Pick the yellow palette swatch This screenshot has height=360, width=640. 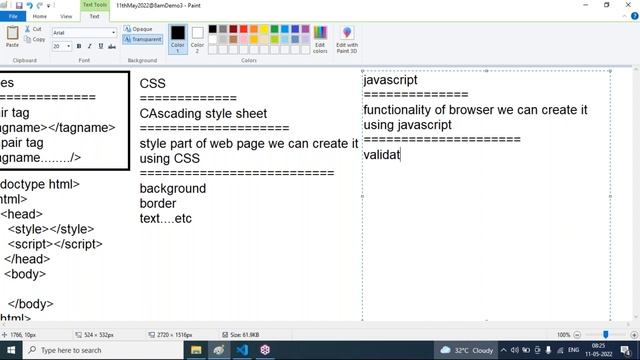pos(264,29)
